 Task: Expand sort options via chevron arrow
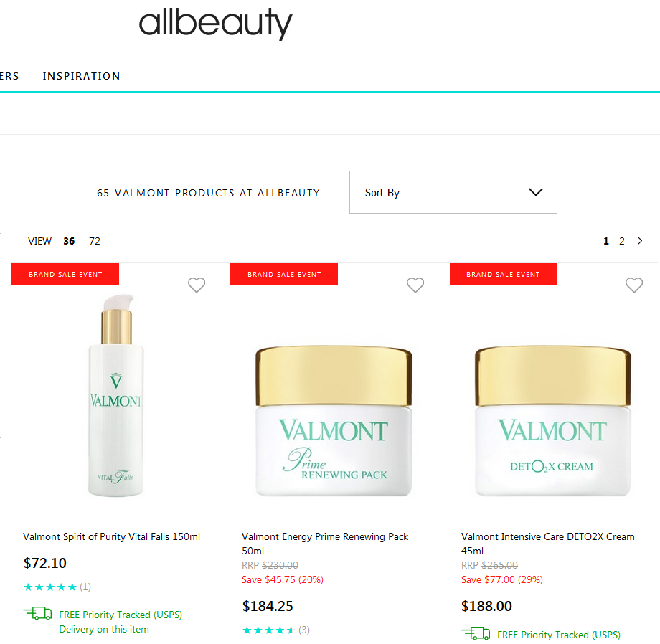point(536,192)
